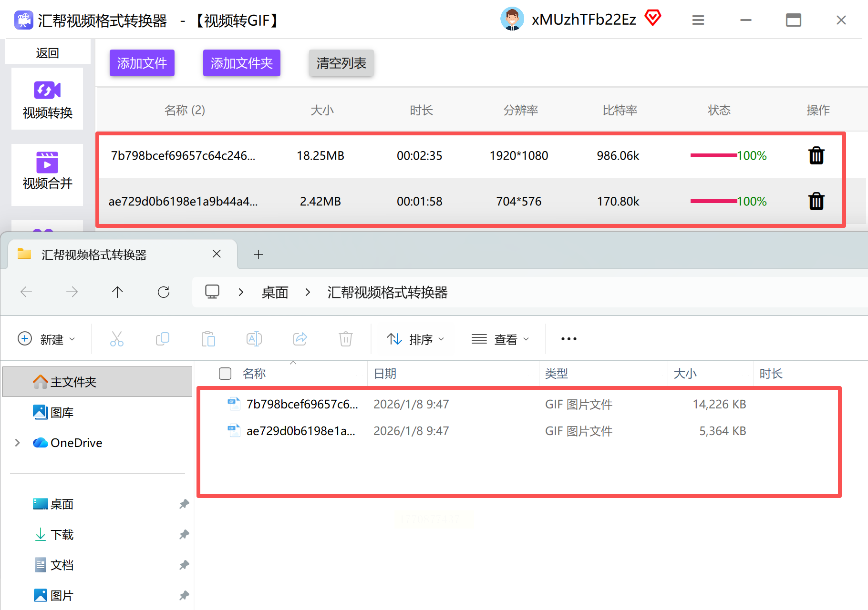868x610 pixels.
Task: Open the 视频转换 video convert module
Action: coord(47,99)
